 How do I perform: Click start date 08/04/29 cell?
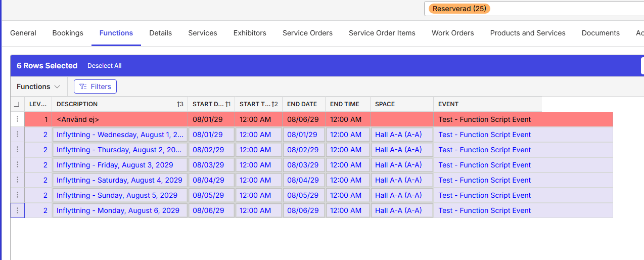tap(211, 180)
